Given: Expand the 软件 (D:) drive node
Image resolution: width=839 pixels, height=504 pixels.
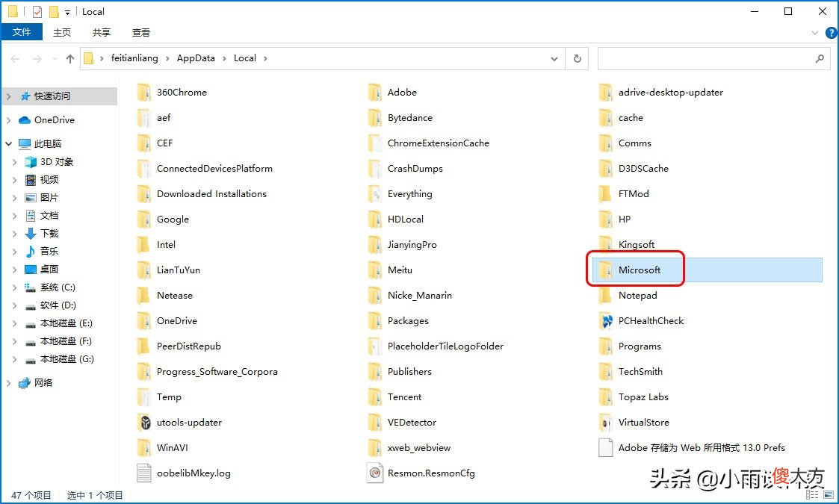Looking at the screenshot, I should 14,305.
